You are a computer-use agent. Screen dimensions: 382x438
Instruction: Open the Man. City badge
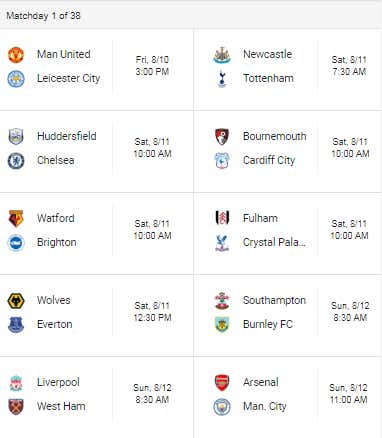222,407
